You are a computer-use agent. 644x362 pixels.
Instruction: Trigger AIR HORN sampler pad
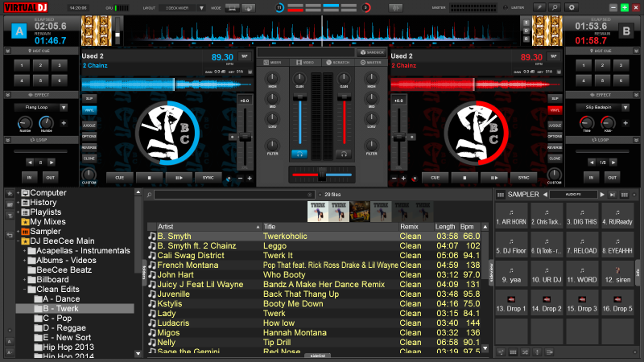tap(511, 216)
